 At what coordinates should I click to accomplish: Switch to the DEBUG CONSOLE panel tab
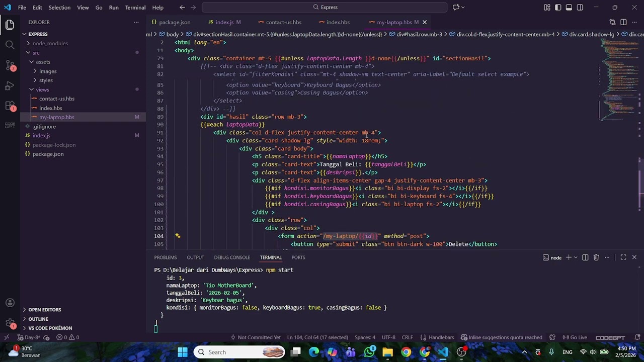[x=232, y=257]
